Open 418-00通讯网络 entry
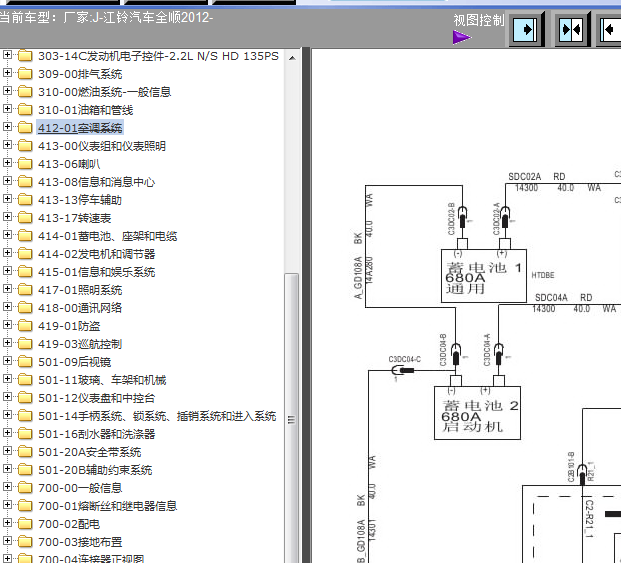Image resolution: width=621 pixels, height=563 pixels. 80,308
